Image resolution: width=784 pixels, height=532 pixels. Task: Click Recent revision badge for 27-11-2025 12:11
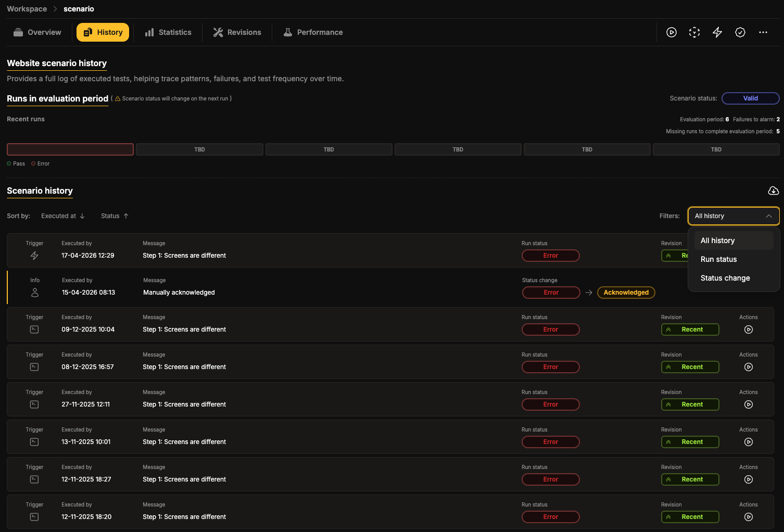pos(690,404)
